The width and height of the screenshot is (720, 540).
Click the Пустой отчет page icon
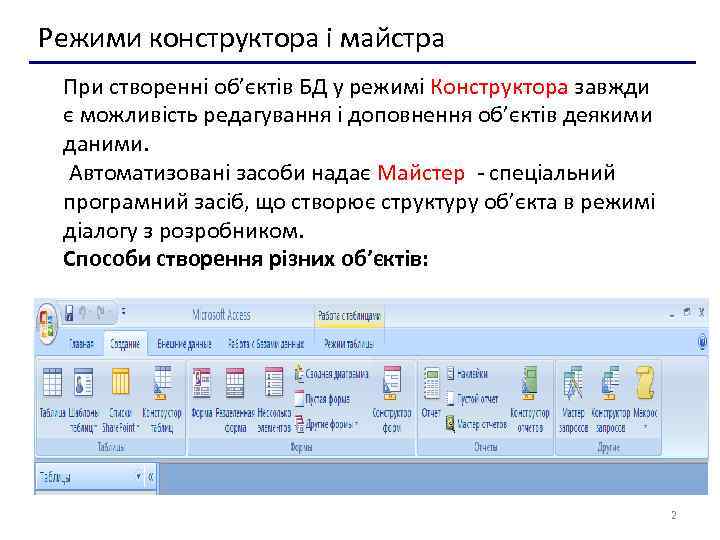pos(451,399)
